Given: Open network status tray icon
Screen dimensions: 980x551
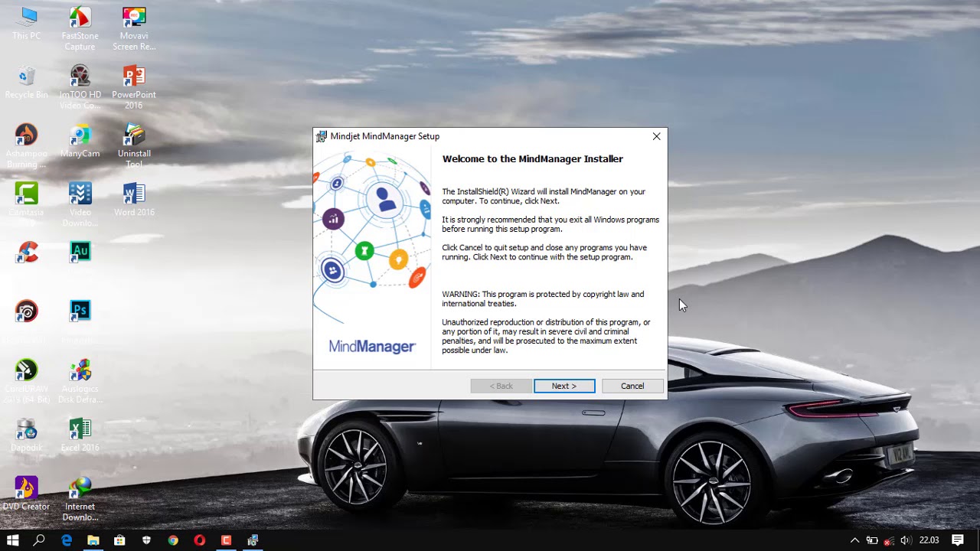Looking at the screenshot, I should (x=889, y=540).
